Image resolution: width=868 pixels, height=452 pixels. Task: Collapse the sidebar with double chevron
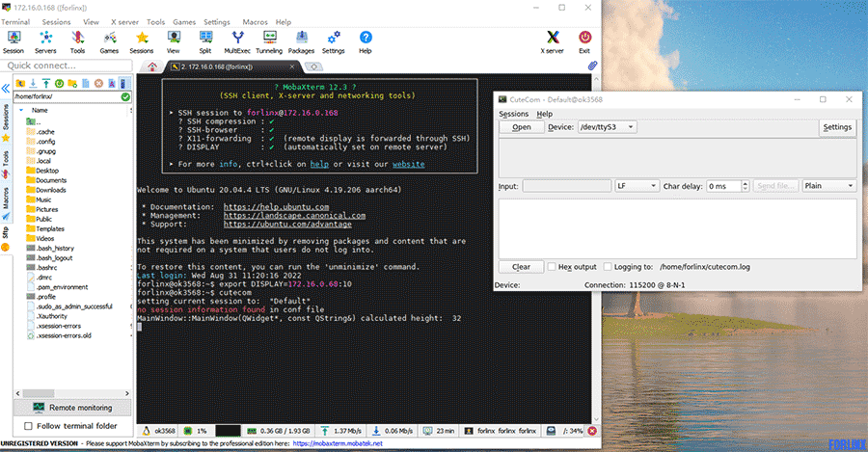click(x=6, y=88)
